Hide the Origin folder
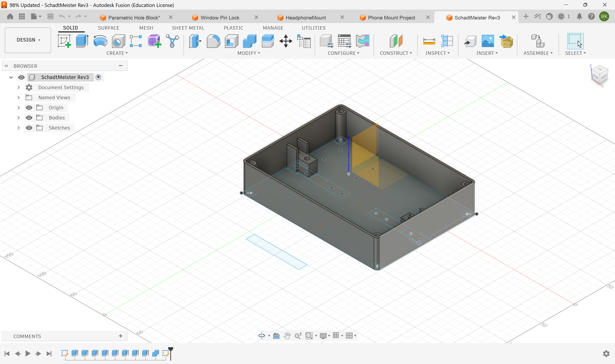This screenshot has height=364, width=615. click(29, 108)
